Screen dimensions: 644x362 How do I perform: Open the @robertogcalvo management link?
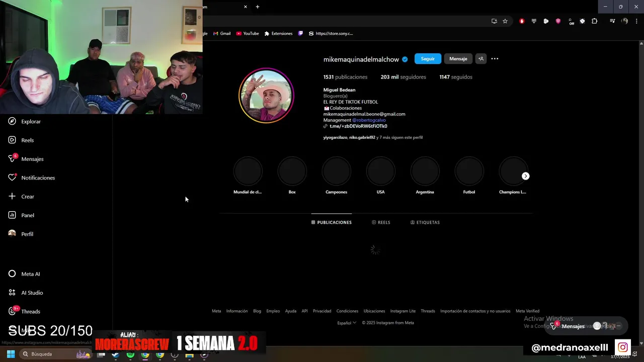369,120
